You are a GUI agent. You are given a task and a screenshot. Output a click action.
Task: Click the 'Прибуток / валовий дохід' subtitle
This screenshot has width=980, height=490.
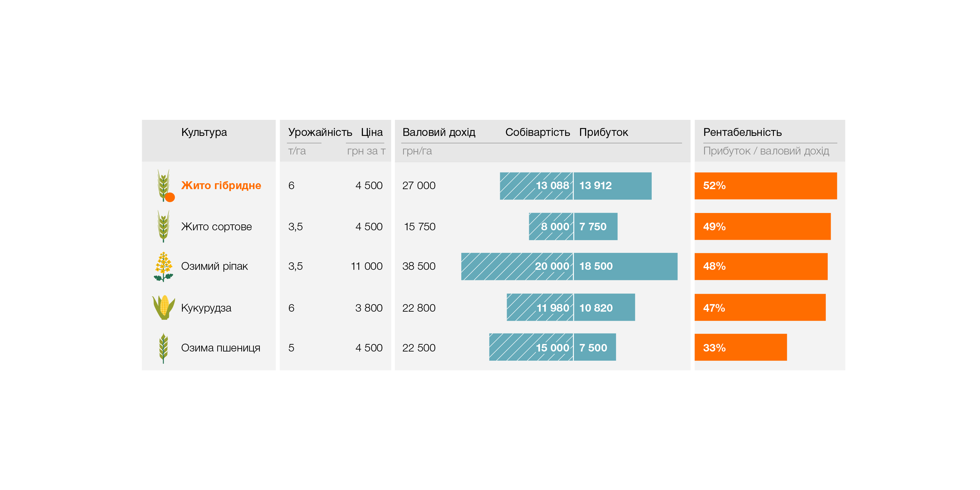click(766, 151)
